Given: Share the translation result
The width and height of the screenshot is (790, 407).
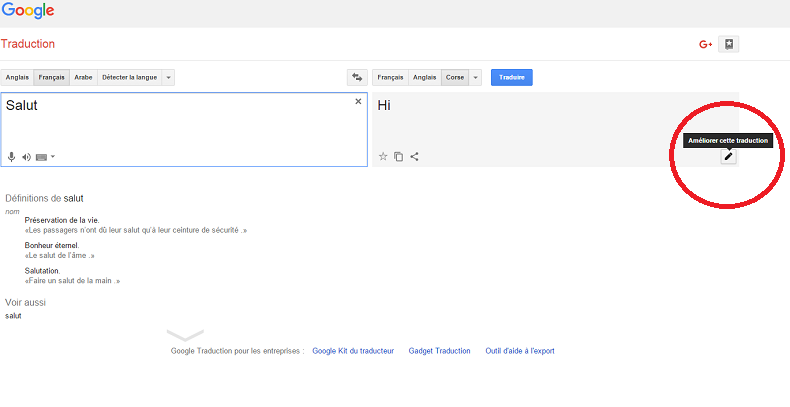Looking at the screenshot, I should 414,157.
